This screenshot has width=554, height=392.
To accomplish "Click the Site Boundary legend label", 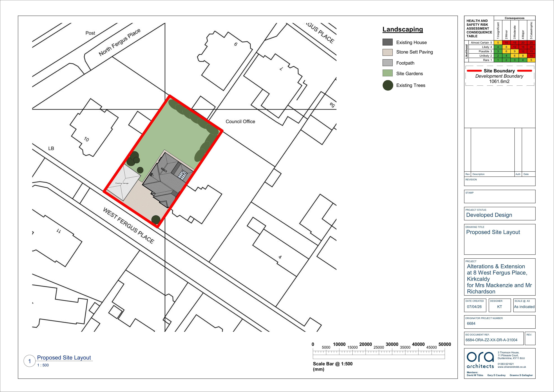I will click(499, 71).
